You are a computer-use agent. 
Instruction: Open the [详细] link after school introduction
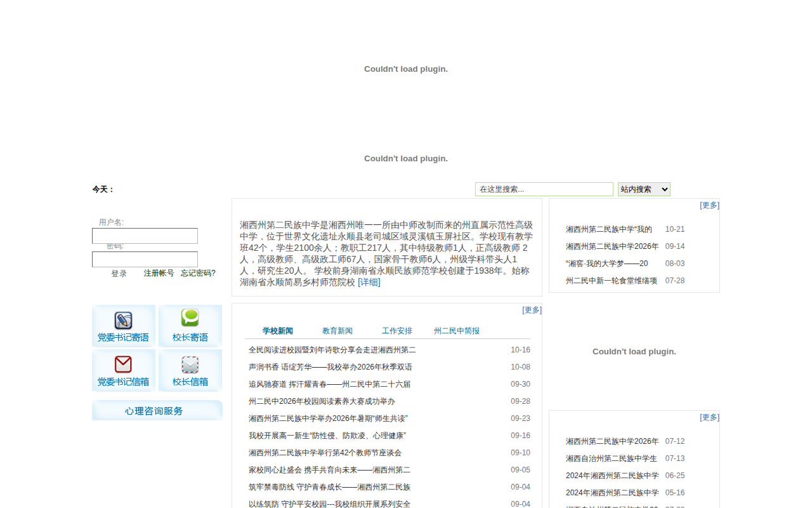[x=369, y=282]
